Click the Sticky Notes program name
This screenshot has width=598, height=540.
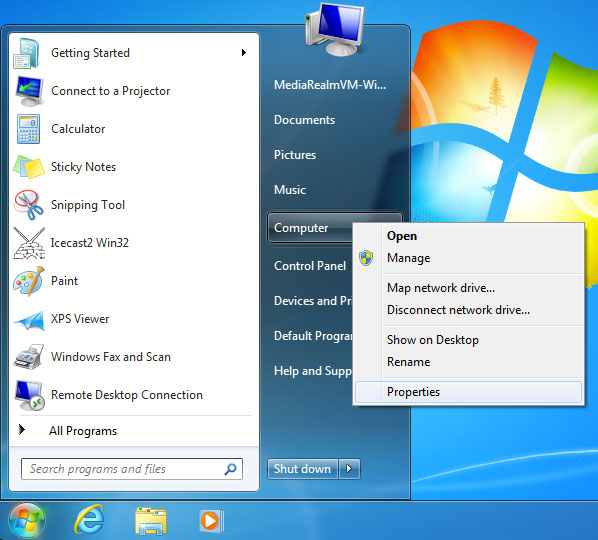coord(83,167)
